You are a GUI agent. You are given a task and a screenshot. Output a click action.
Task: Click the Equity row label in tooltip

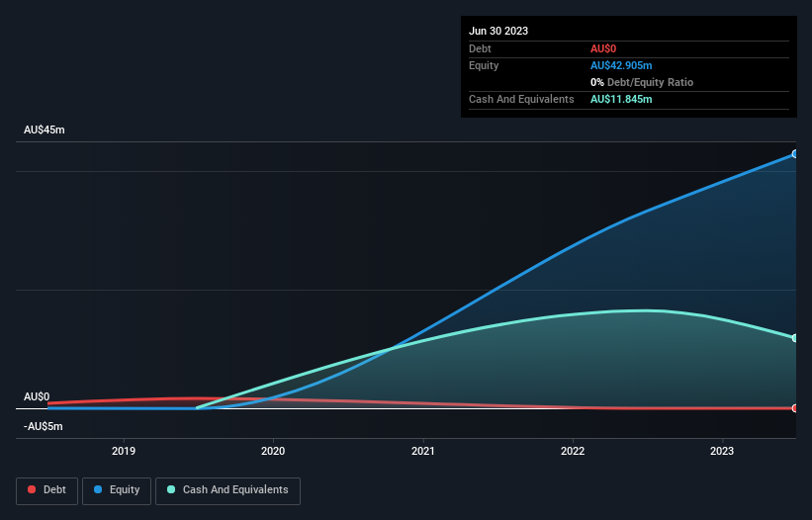(484, 65)
